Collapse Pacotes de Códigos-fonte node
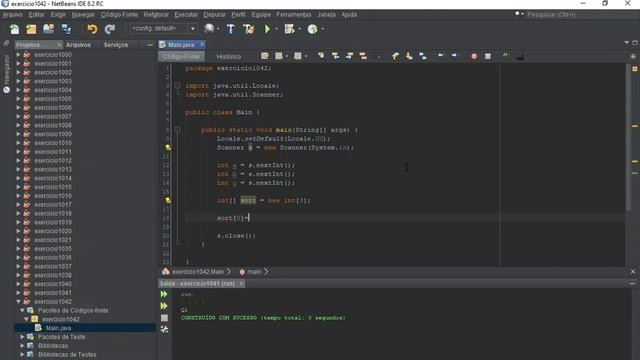Viewport: 640px width, 360px height. click(22, 310)
